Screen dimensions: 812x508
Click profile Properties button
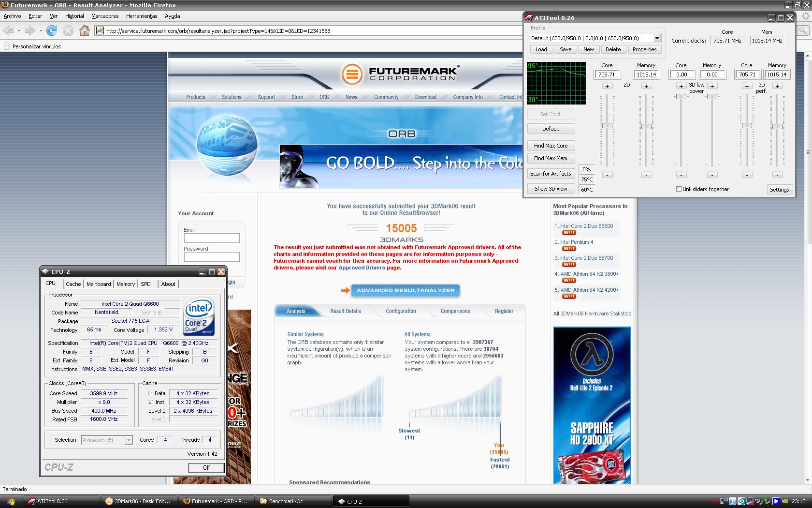tap(645, 49)
